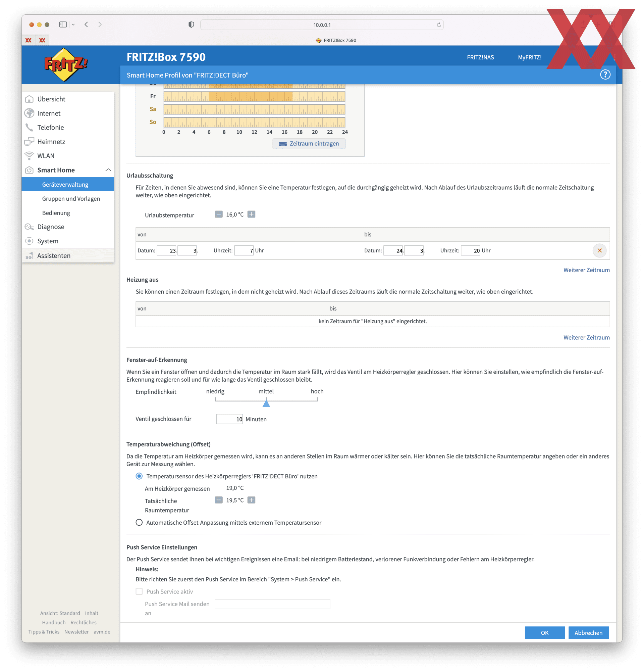644x671 pixels.
Task: Open the Übersicht home icon
Action: pyautogui.click(x=30, y=99)
